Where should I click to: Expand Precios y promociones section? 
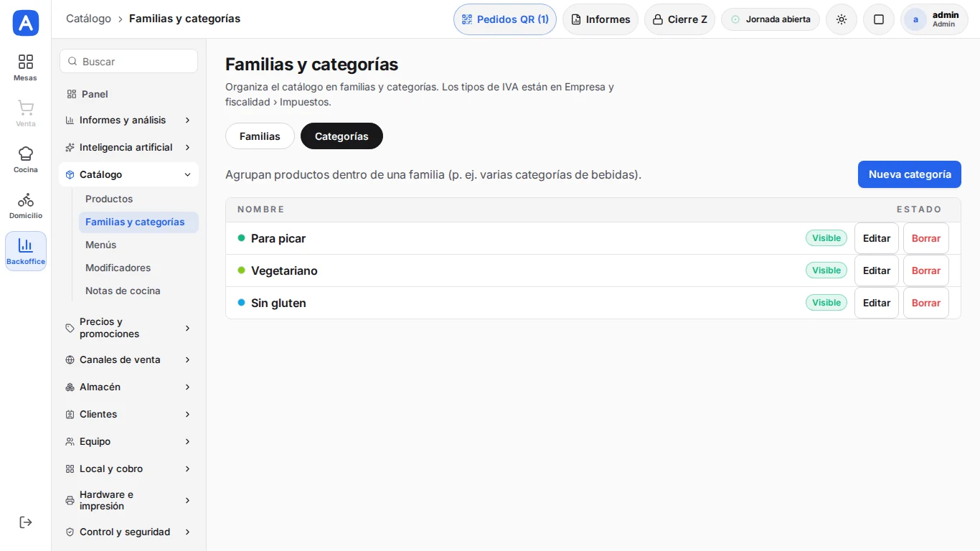128,328
